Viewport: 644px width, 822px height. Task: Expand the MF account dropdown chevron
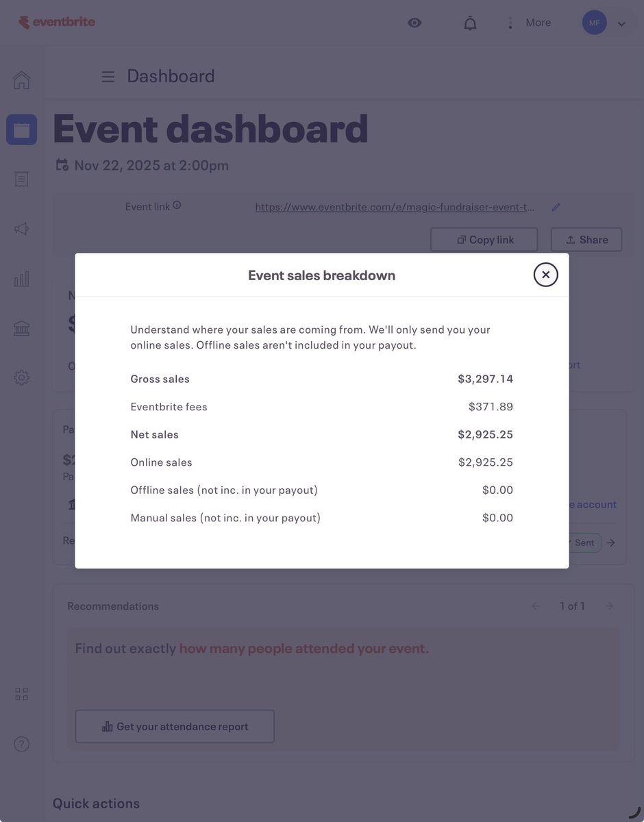click(621, 24)
